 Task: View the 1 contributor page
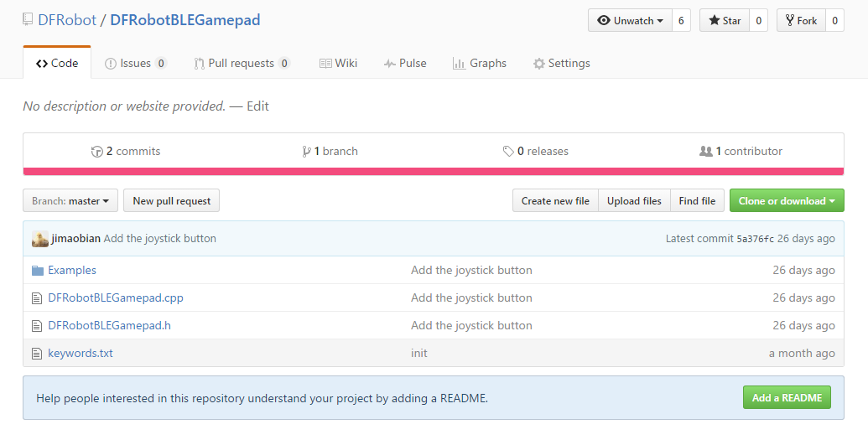tap(741, 151)
